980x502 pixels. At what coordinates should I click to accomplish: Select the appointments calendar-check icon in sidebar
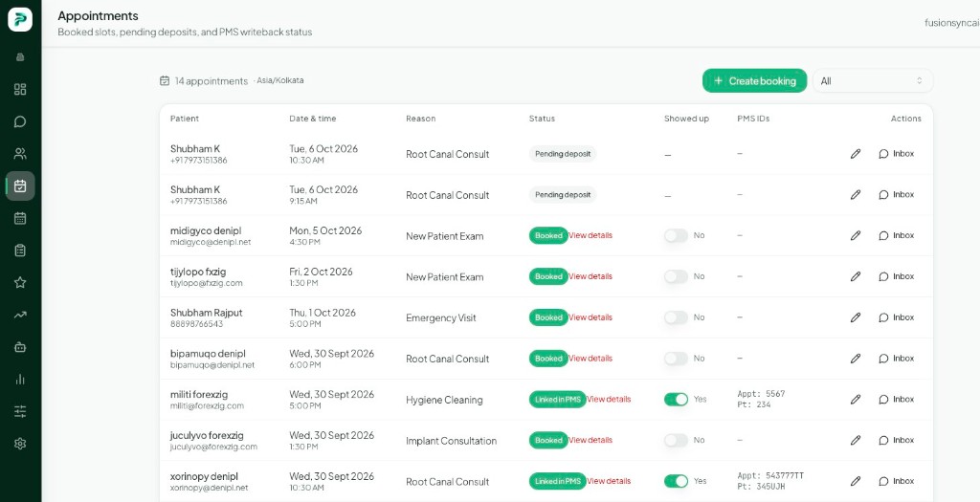coord(20,186)
